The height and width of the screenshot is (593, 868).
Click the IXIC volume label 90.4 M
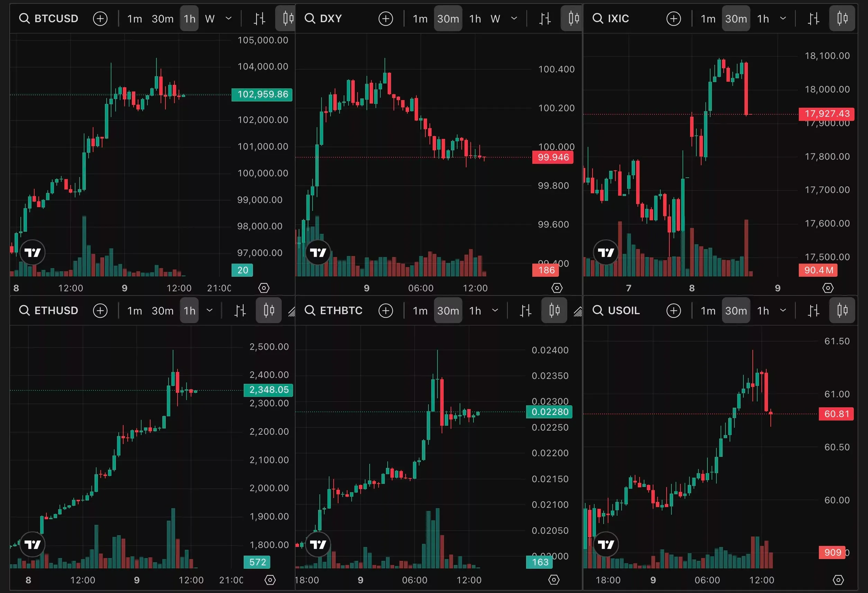818,270
